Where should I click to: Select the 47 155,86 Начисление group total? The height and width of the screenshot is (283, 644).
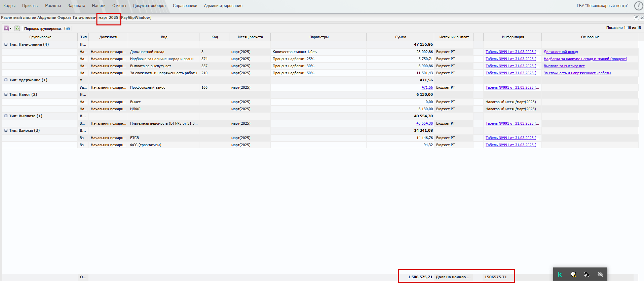point(423,44)
